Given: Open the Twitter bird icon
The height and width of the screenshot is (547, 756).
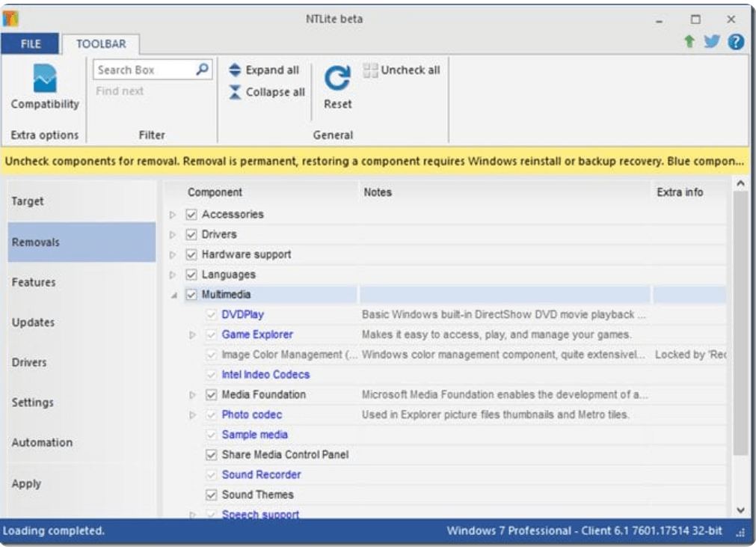Looking at the screenshot, I should tap(712, 43).
